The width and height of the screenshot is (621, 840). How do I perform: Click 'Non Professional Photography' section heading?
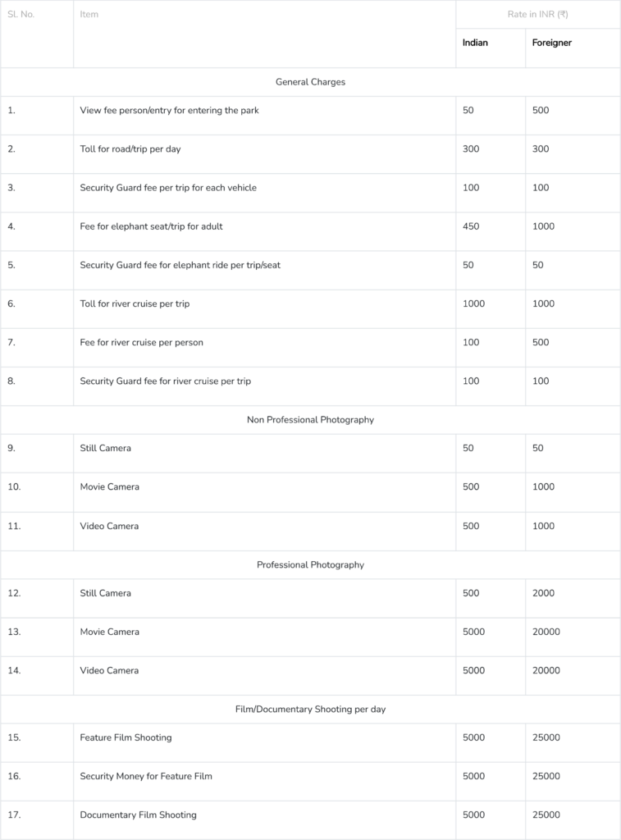point(310,420)
